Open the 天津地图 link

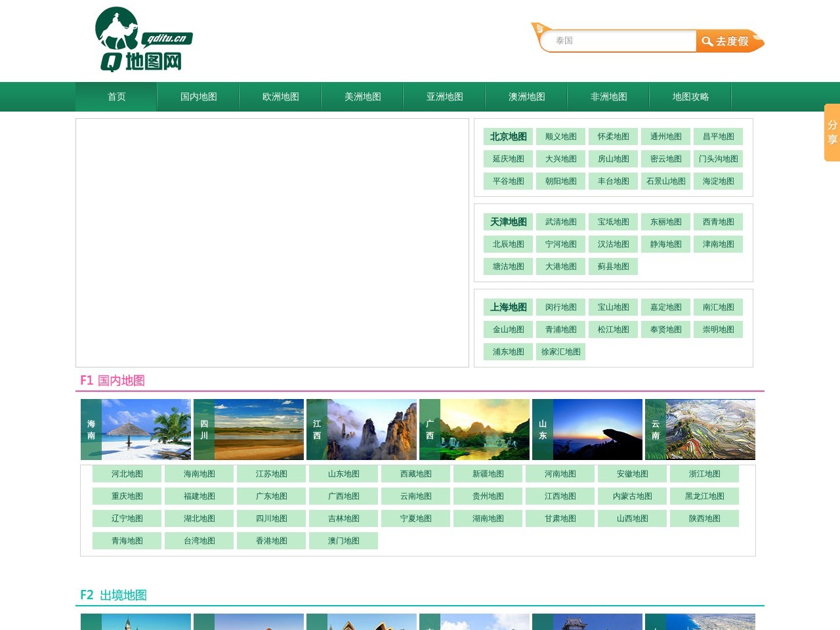tap(508, 222)
